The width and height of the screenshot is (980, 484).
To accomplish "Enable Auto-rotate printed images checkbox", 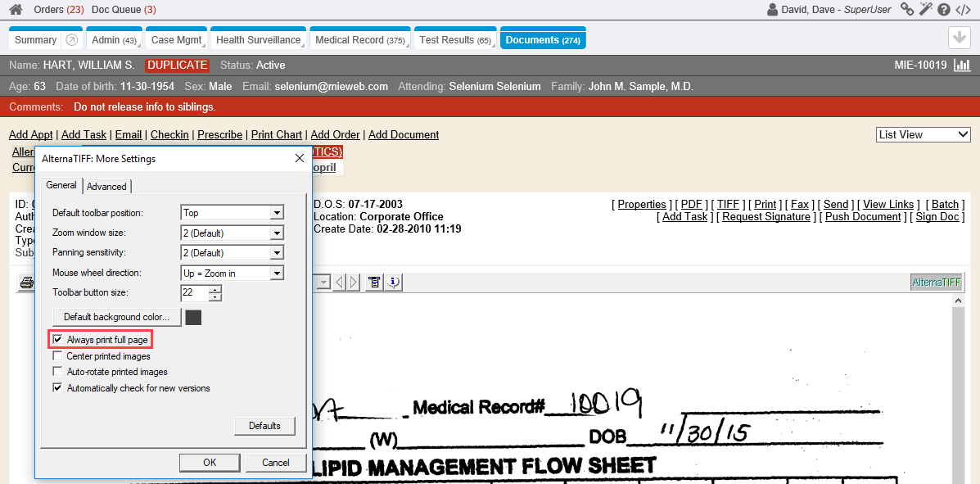I will [x=57, y=372].
